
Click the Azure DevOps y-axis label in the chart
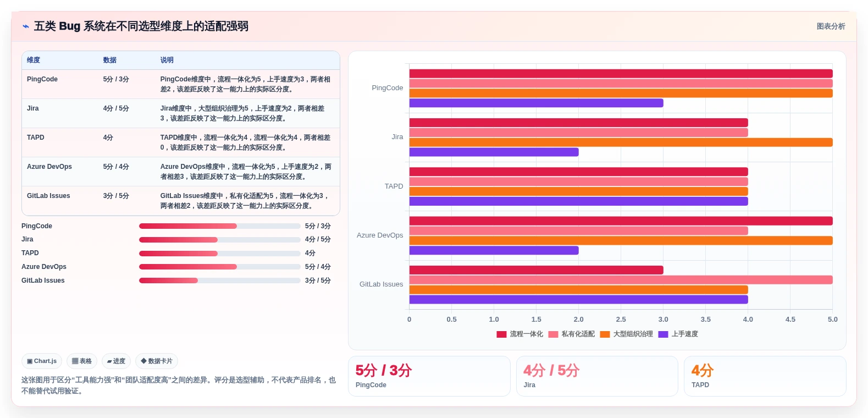point(380,235)
